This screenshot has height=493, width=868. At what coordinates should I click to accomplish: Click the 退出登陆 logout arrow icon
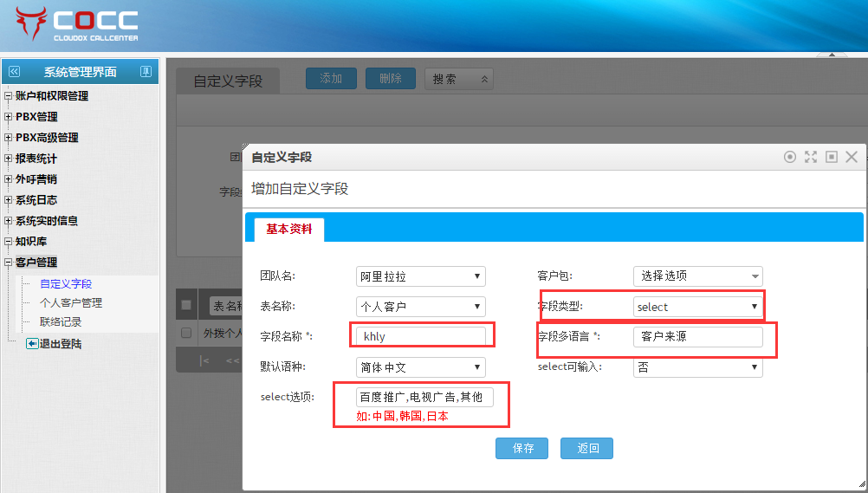pyautogui.click(x=32, y=344)
